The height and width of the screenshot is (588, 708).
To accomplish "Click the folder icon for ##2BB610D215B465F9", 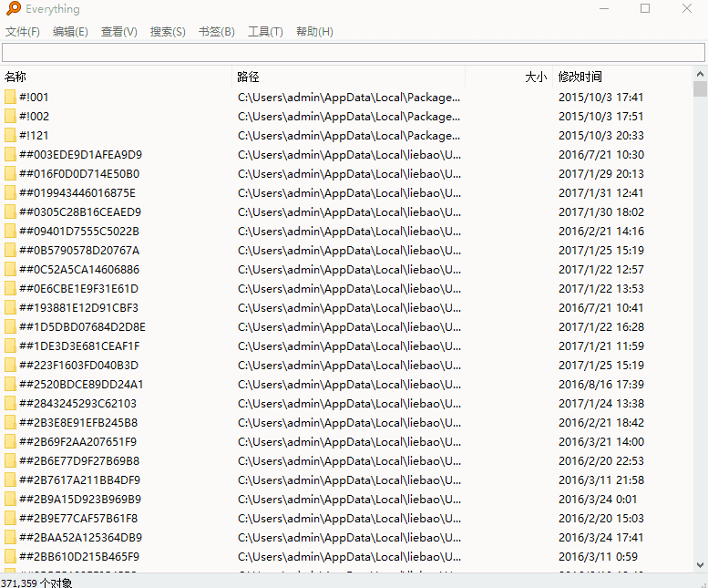I will pos(10,557).
